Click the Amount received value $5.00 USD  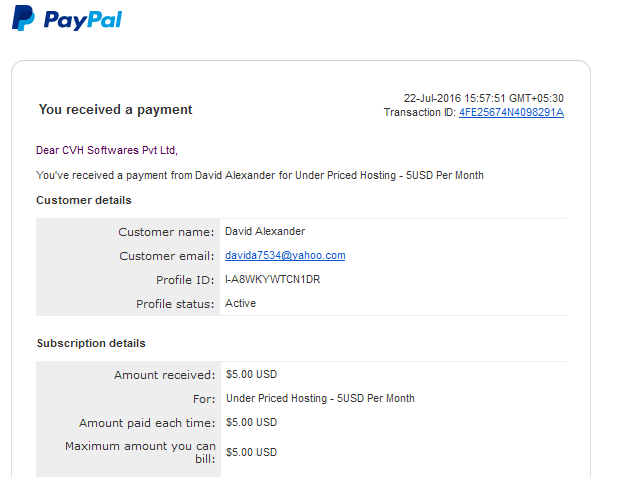(x=251, y=374)
